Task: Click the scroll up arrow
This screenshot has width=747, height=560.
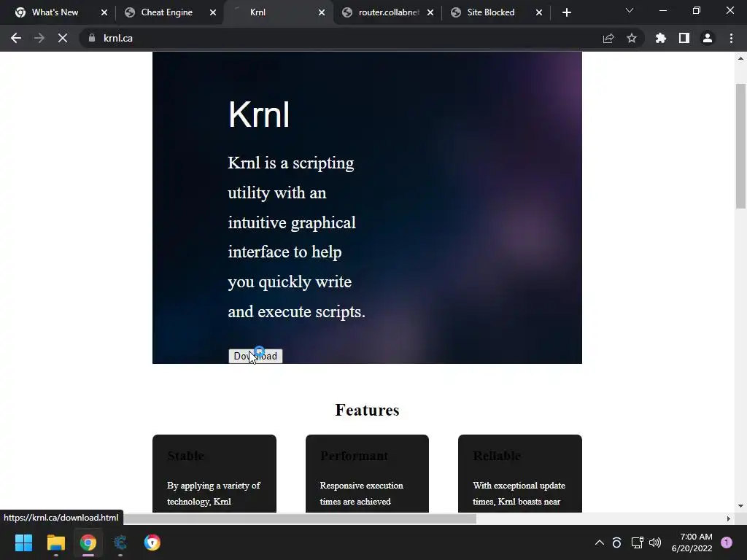Action: (740, 58)
